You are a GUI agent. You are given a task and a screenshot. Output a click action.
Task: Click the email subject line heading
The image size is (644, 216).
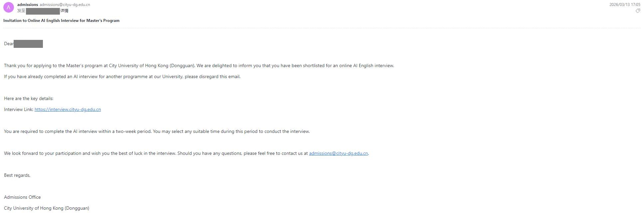click(x=61, y=21)
